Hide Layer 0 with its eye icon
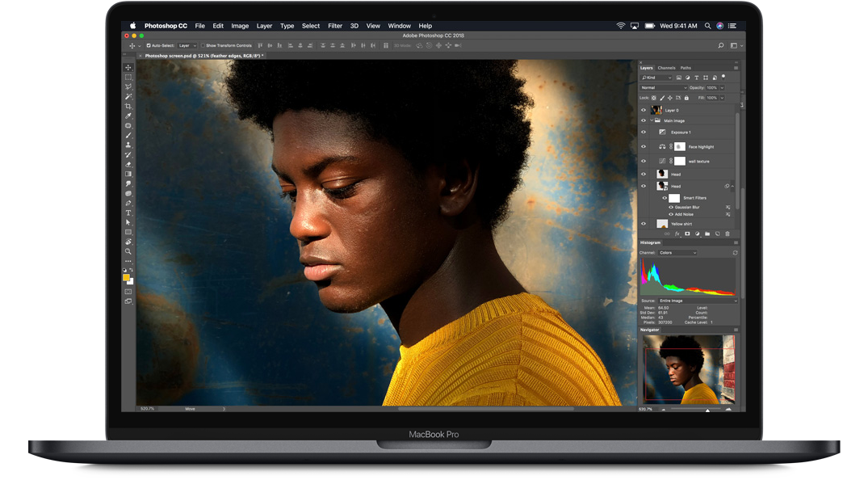868x480 pixels. (x=644, y=110)
